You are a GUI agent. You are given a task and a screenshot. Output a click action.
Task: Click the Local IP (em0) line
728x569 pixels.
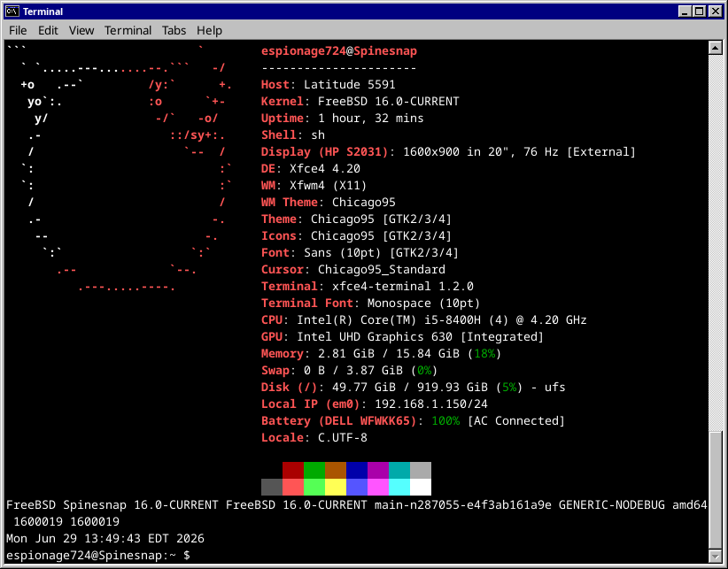(x=375, y=404)
